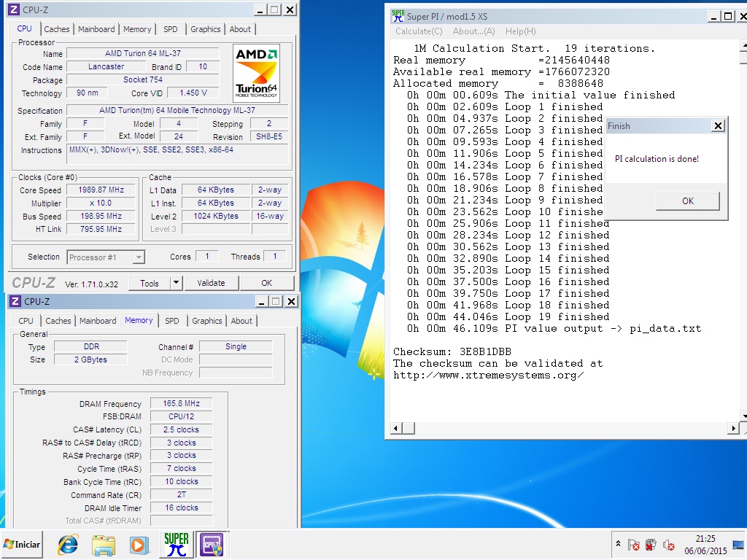Click the Name field AMD Turion 64 ML-37
The image size is (747, 560).
(142, 53)
